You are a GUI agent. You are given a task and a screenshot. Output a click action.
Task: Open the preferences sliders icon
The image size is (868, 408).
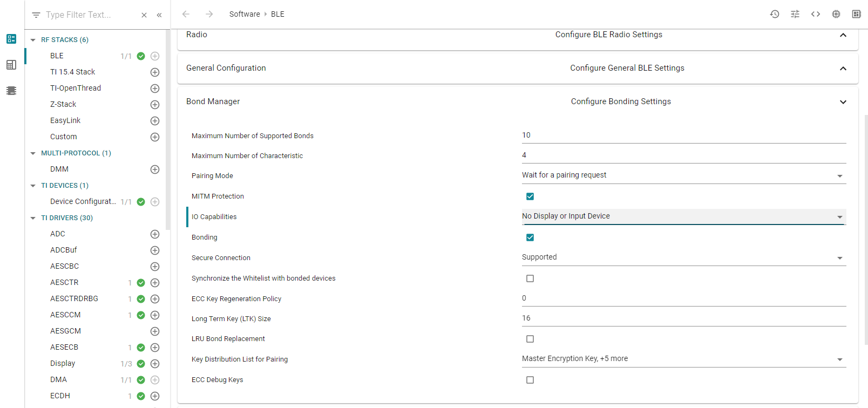pos(795,14)
